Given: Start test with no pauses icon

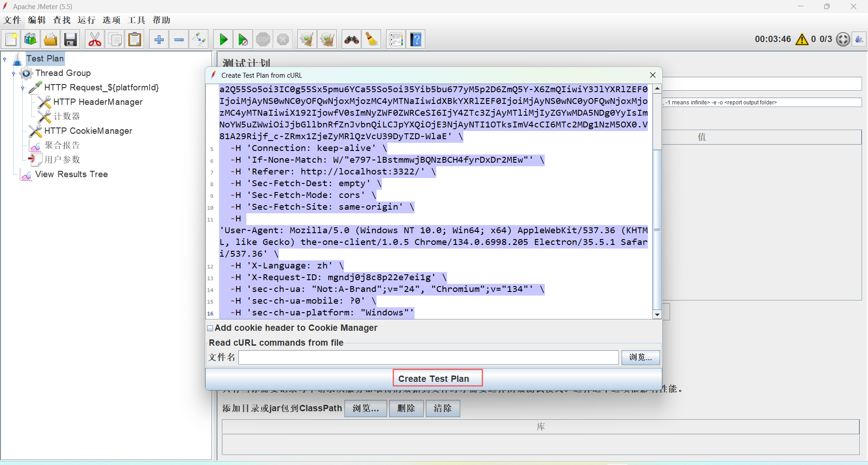Looking at the screenshot, I should click(243, 39).
